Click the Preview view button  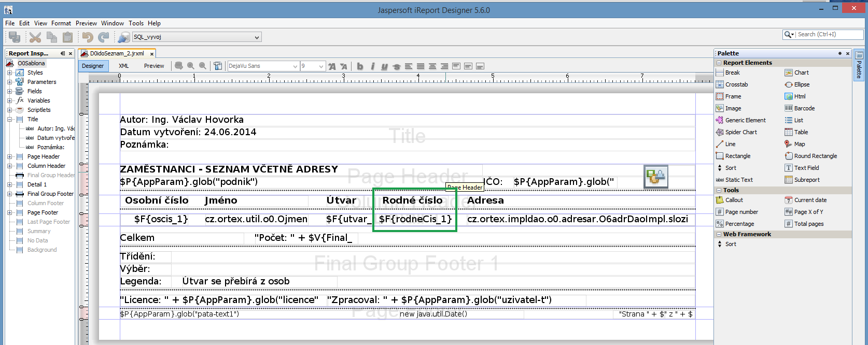(x=154, y=66)
